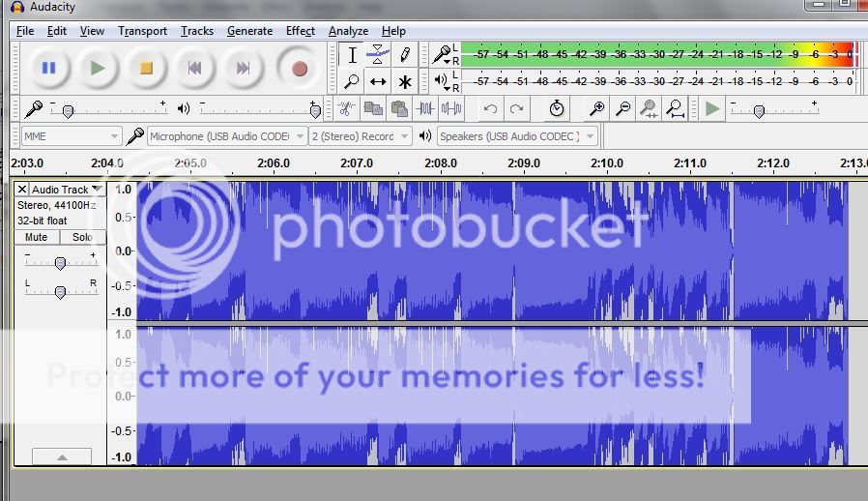Click the track gain slider knob
This screenshot has height=501, width=868.
click(x=60, y=263)
